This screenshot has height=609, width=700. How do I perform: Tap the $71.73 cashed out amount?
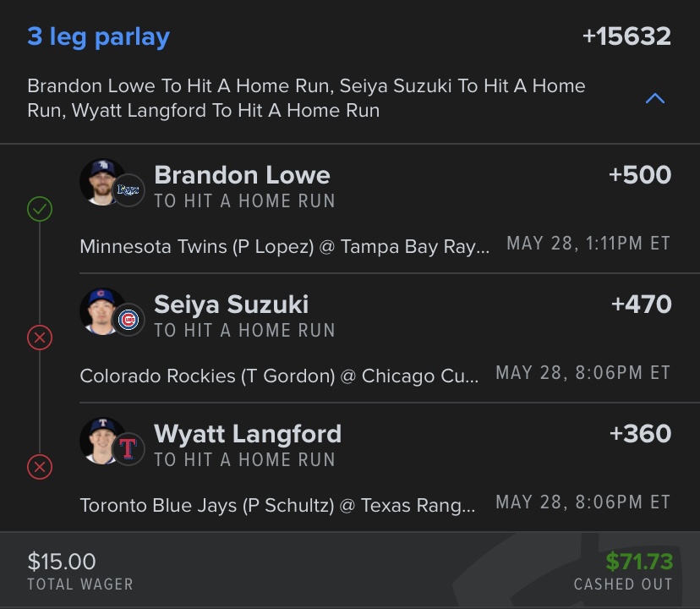(x=638, y=561)
